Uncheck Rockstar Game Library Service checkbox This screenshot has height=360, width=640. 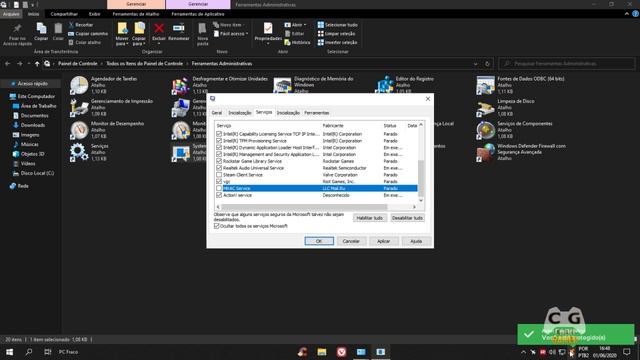click(x=219, y=161)
